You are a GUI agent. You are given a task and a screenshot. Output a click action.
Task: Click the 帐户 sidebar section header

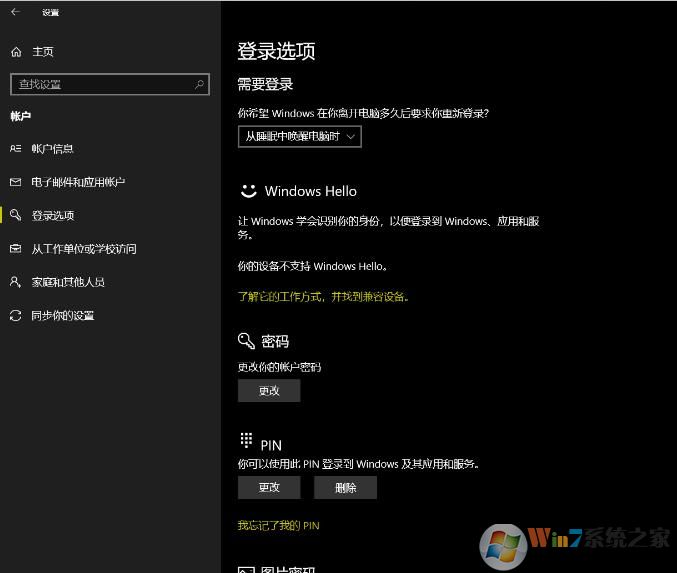(21, 116)
